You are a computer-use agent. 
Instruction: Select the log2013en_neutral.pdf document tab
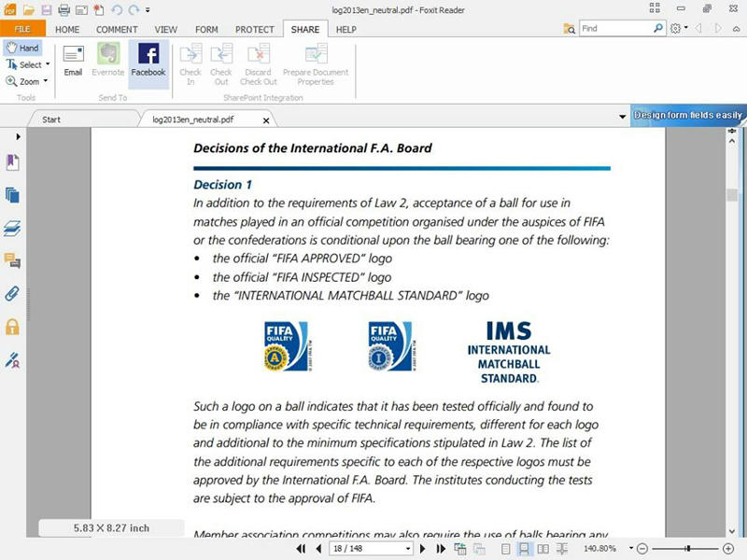pos(193,119)
